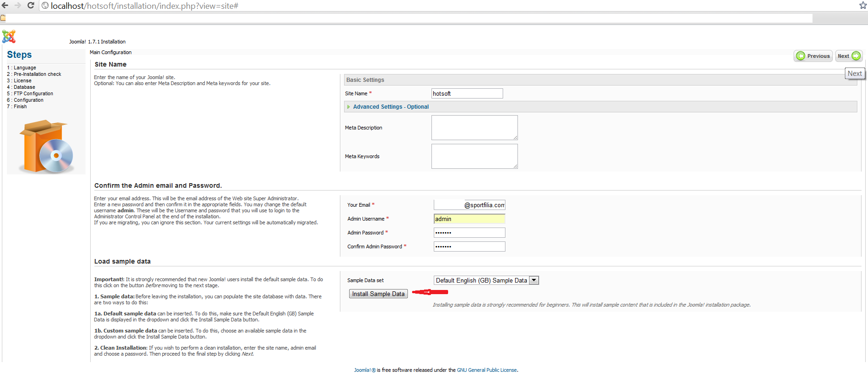Screen dimensions: 868x382
Task: Click the Load sample data heading
Action: click(123, 261)
